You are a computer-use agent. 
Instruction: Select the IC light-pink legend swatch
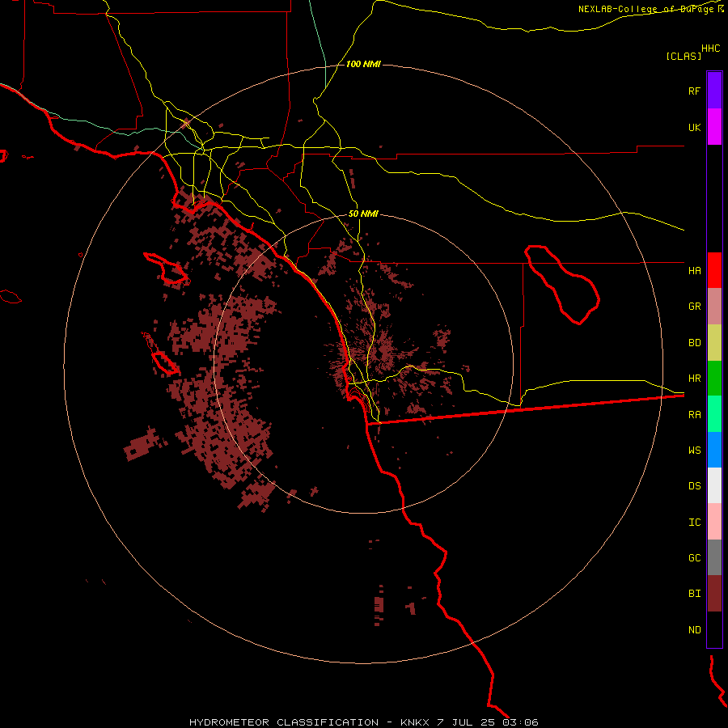click(x=714, y=522)
